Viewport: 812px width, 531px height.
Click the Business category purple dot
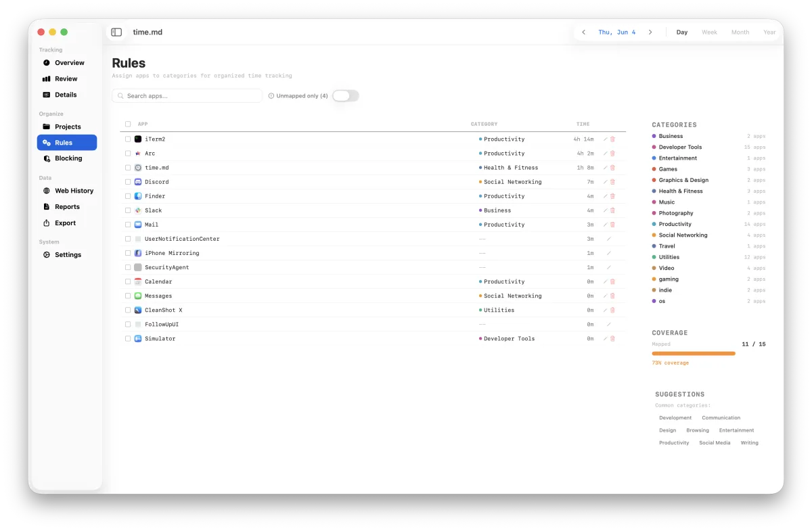coord(654,136)
